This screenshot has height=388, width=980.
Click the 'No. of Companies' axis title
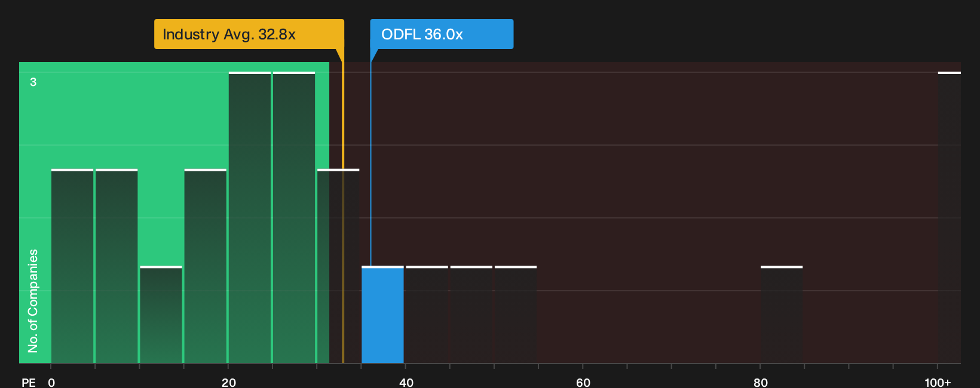point(33,301)
